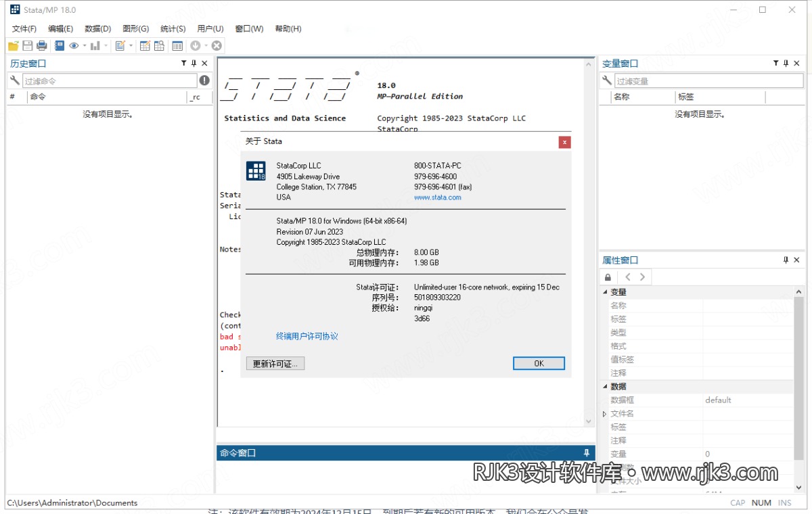
Task: Toggle the pin on the Command window
Action: pyautogui.click(x=587, y=452)
